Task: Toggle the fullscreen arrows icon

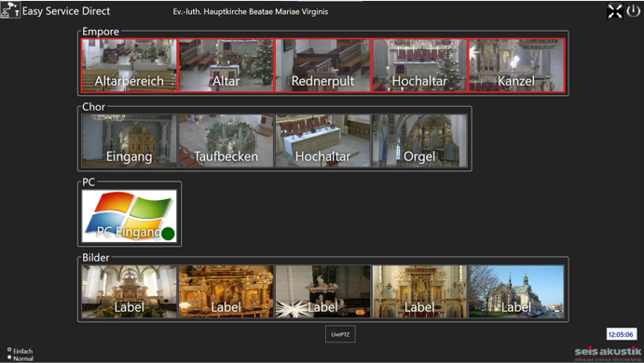Action: [614, 11]
